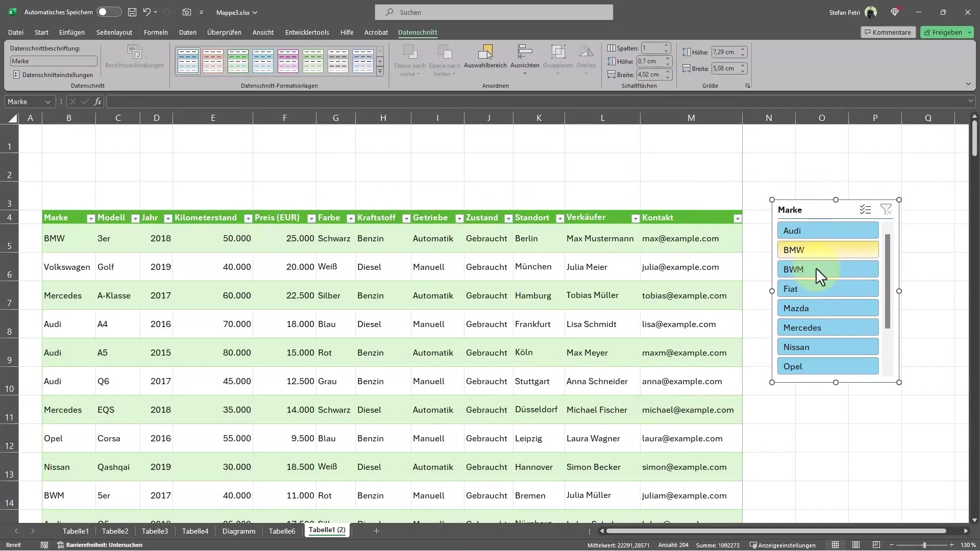Viewport: 980px width, 551px height.
Task: Open the Kontakt column filter dropdown
Action: [738, 218]
